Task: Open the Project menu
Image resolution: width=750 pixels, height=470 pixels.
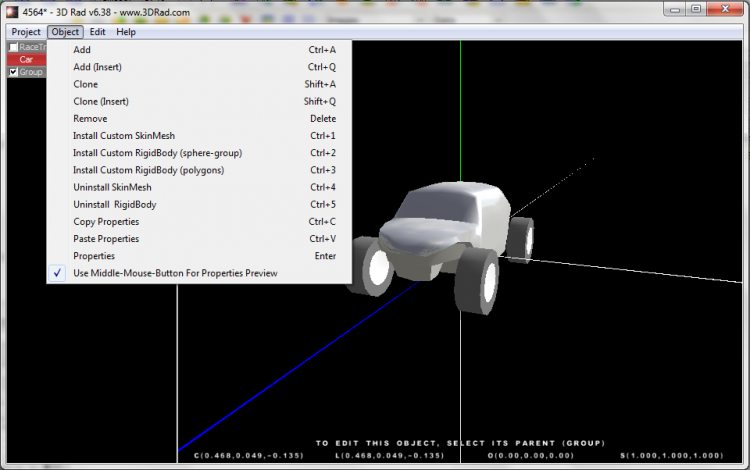Action: click(x=25, y=32)
